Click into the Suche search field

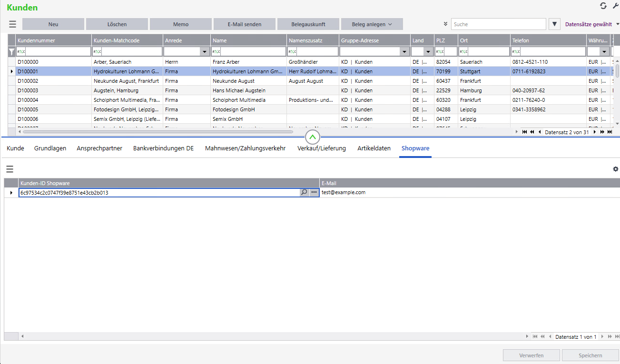[x=498, y=24]
